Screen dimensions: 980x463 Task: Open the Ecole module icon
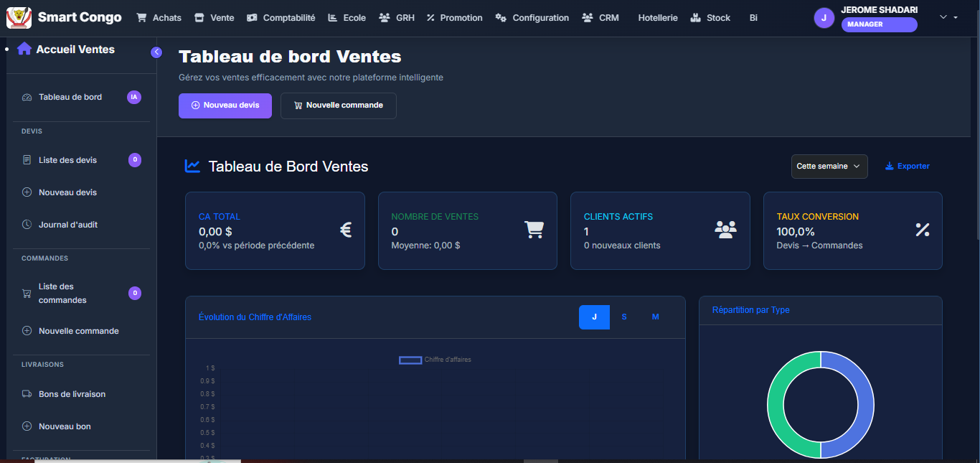pyautogui.click(x=331, y=17)
